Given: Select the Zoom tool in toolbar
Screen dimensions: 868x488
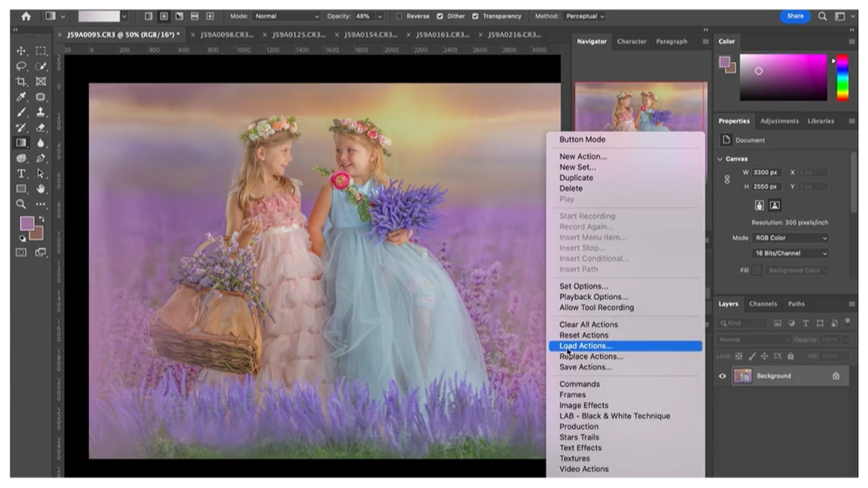Looking at the screenshot, I should pyautogui.click(x=22, y=204).
